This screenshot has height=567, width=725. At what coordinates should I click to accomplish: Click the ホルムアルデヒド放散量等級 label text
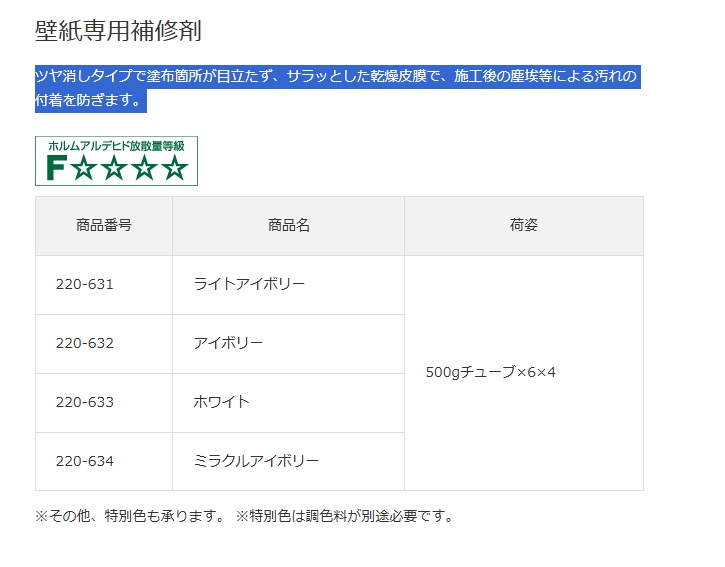coord(117,145)
